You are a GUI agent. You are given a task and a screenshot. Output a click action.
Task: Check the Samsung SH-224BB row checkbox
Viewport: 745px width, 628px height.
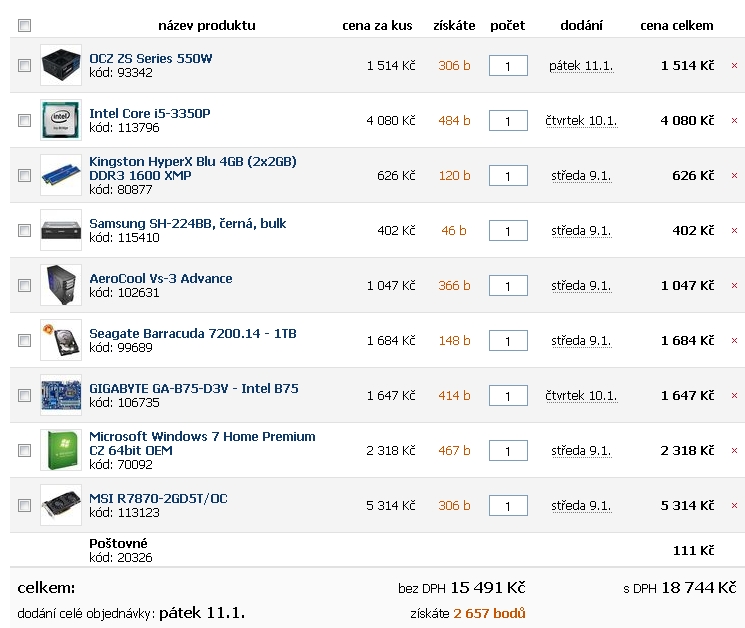24,230
